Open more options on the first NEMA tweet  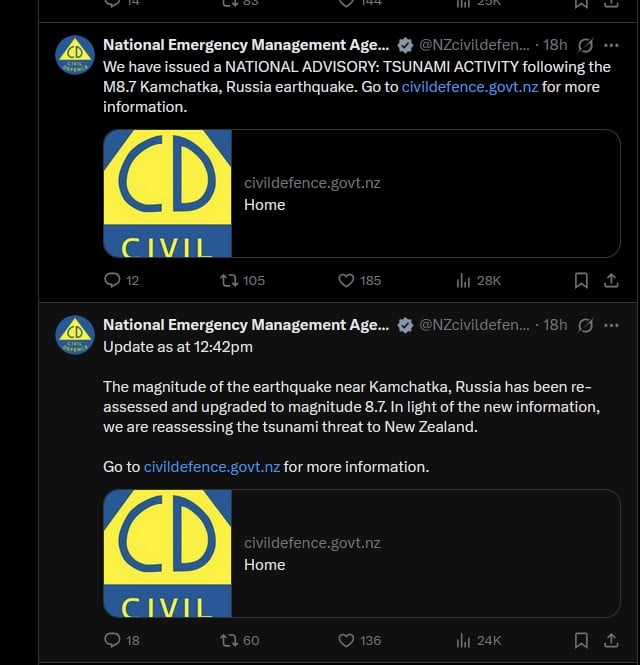(611, 45)
